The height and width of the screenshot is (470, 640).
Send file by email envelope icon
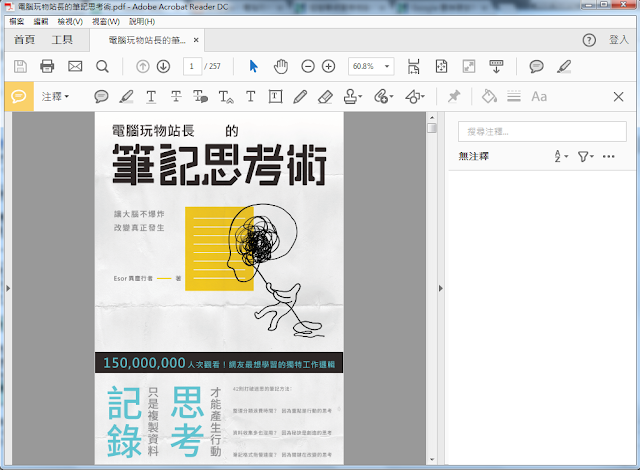(x=75, y=66)
